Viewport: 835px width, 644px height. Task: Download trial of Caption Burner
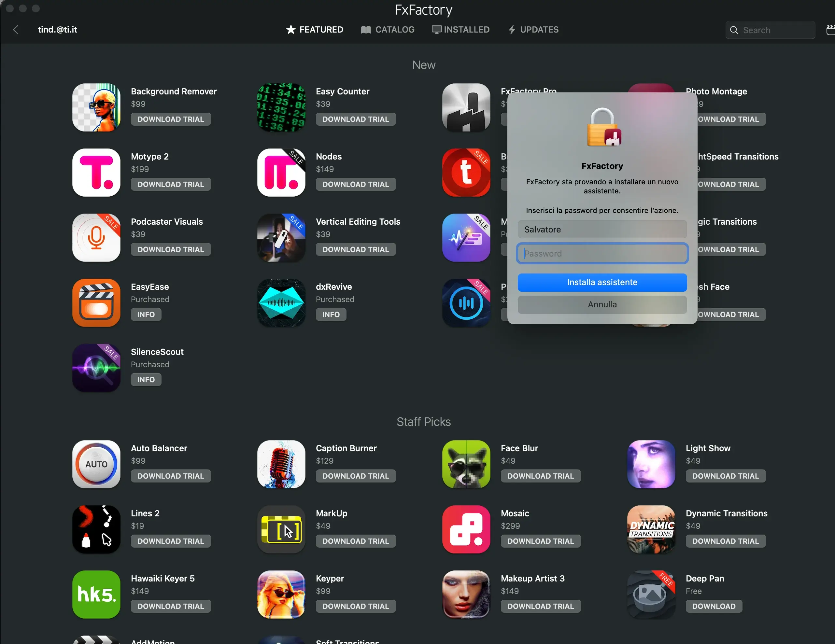point(356,476)
